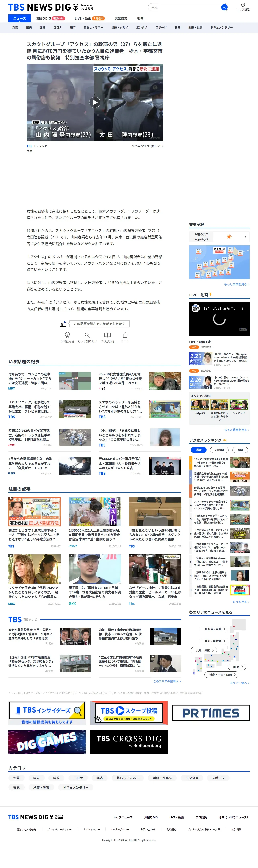The height and width of the screenshot is (868, 258).
Task: Open the パナソニックを解散して article headline
Action: [30, 407]
